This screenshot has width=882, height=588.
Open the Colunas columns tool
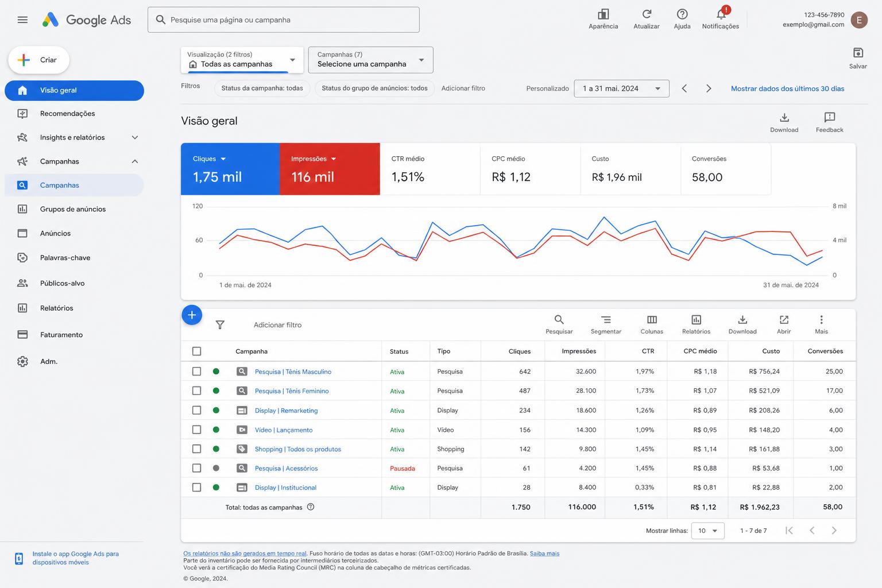[652, 320]
